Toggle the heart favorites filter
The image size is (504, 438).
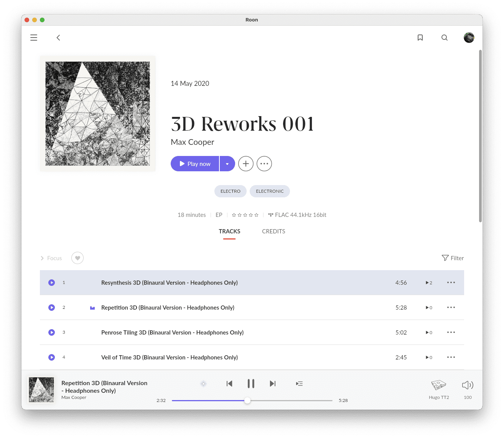[77, 258]
